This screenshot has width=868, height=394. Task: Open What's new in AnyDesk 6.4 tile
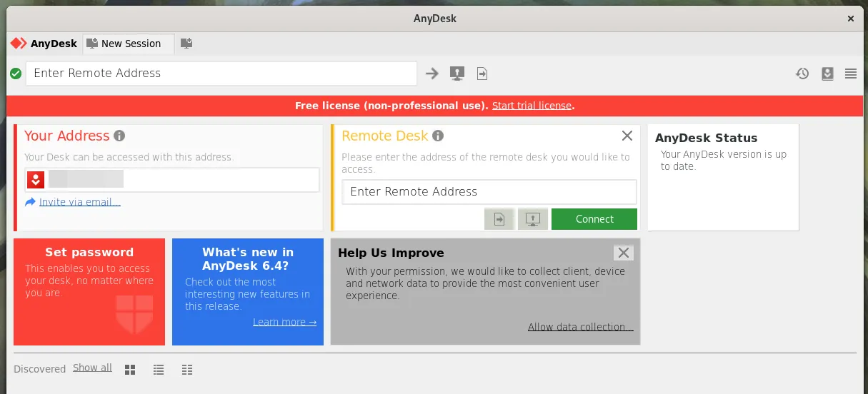248,292
